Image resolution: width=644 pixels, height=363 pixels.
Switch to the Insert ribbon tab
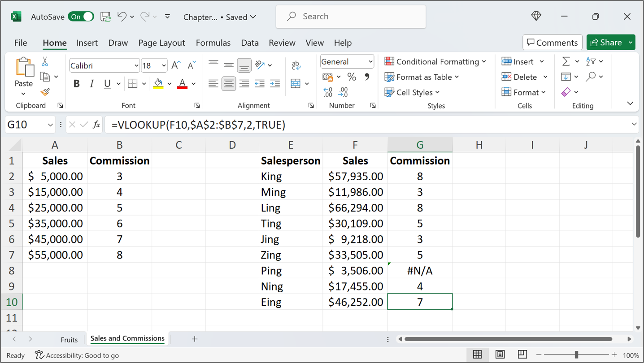pos(87,43)
